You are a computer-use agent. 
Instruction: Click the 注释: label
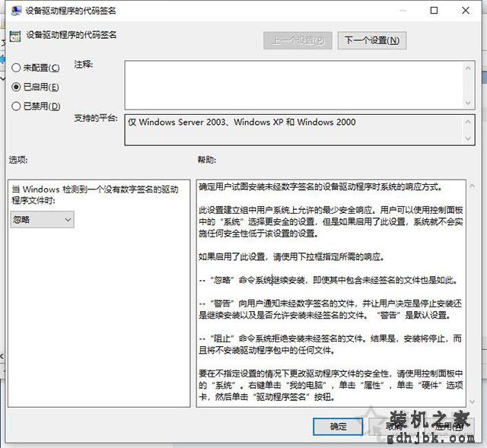84,65
